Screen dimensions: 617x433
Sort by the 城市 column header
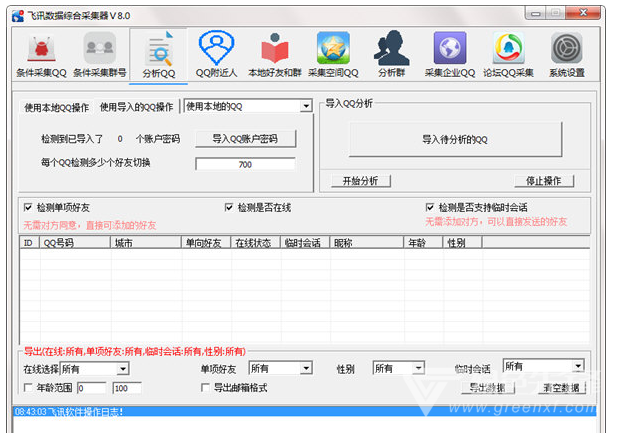146,243
